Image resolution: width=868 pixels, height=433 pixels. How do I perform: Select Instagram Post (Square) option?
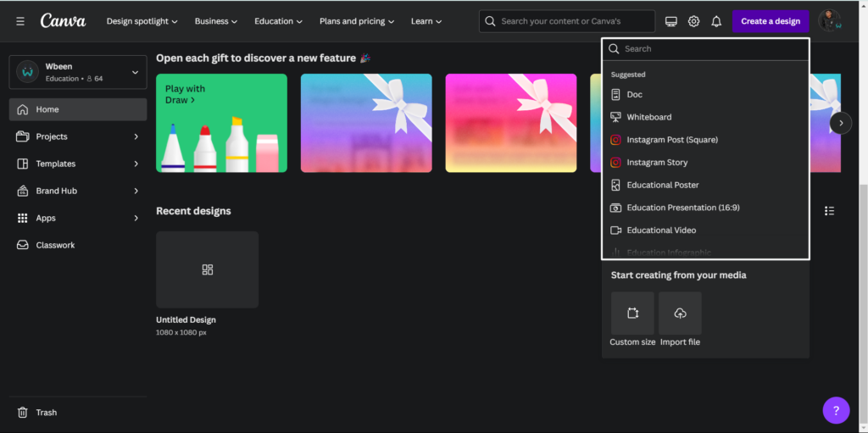pyautogui.click(x=705, y=140)
